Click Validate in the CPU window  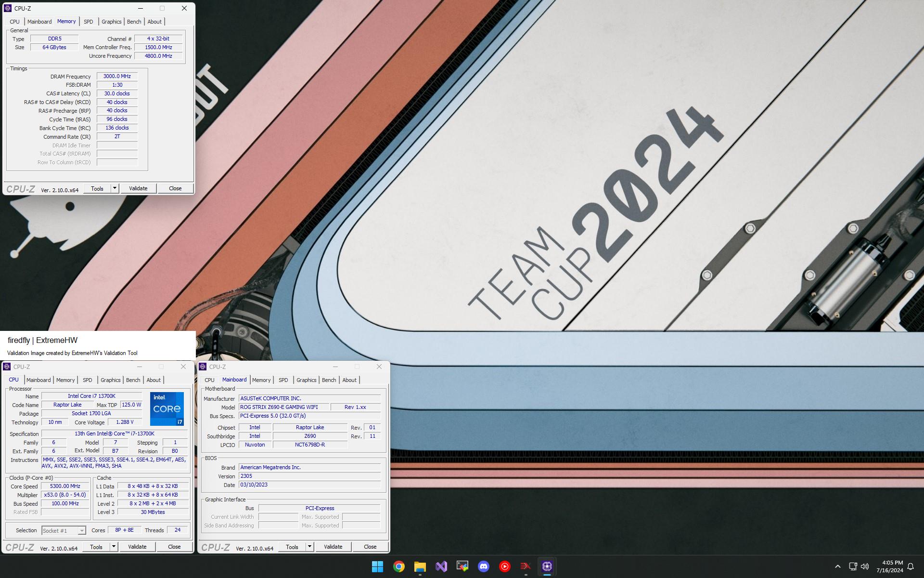(137, 547)
